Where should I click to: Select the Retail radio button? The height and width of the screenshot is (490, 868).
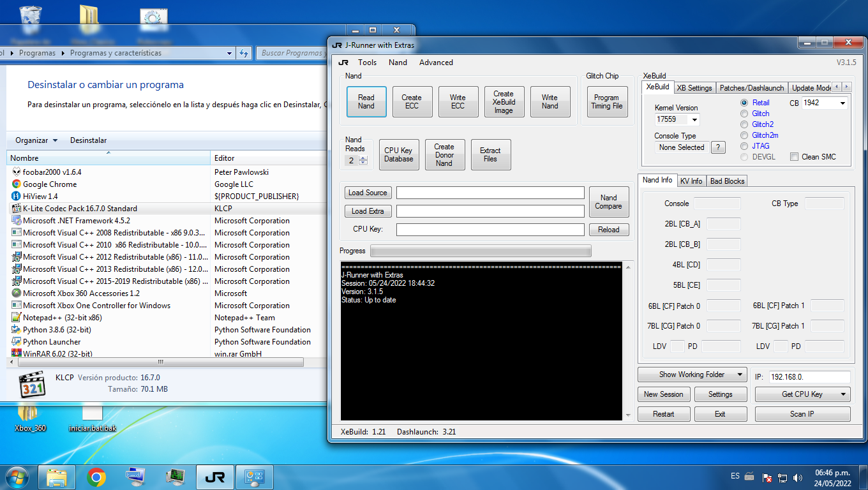coord(744,103)
